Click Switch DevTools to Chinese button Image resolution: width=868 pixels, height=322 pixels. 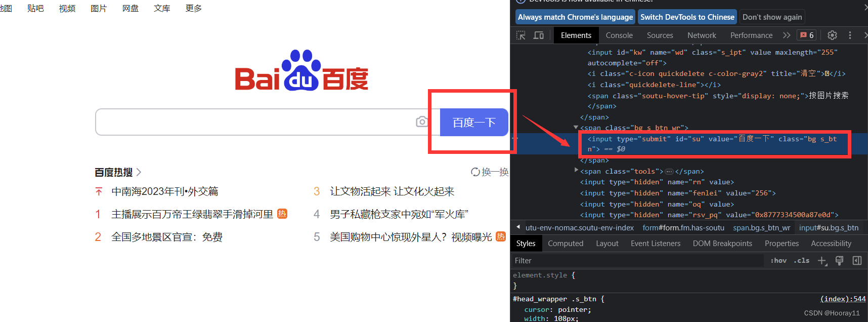click(687, 17)
